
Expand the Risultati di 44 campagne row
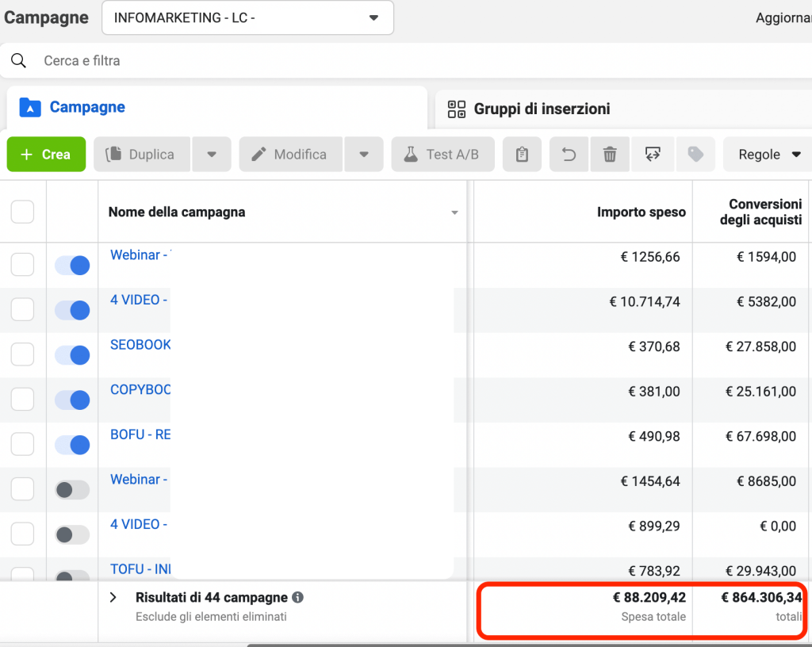click(113, 598)
